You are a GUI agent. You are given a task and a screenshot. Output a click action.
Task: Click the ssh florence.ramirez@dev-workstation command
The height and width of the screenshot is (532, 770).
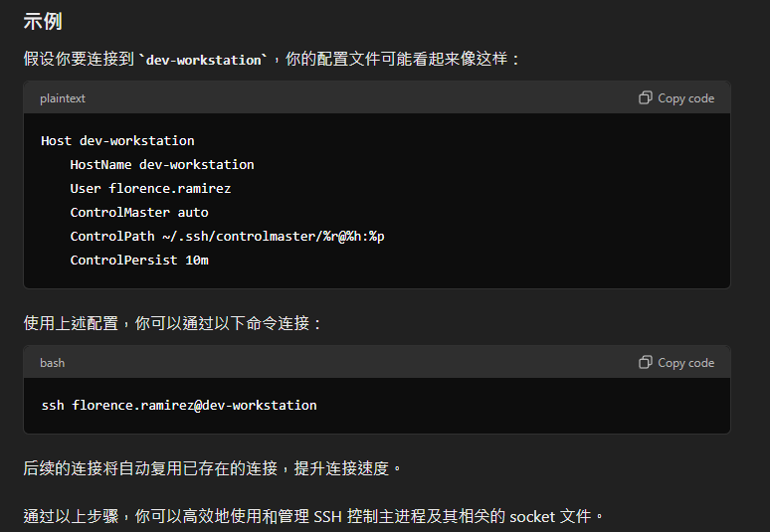coord(179,406)
